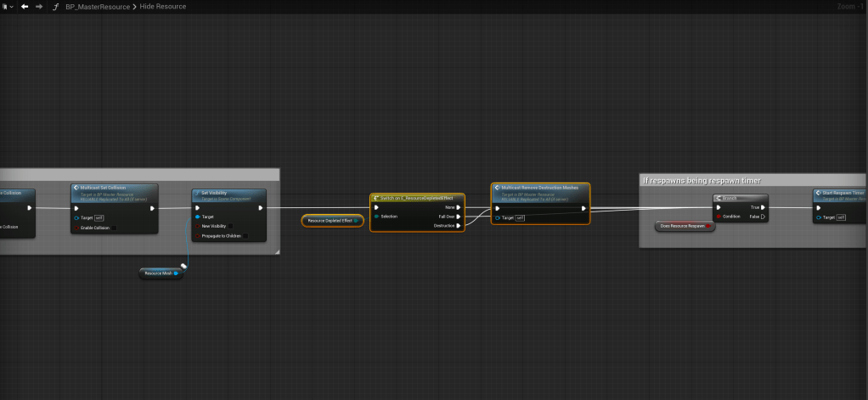
Task: Click the Branch False output pin
Action: (763, 217)
